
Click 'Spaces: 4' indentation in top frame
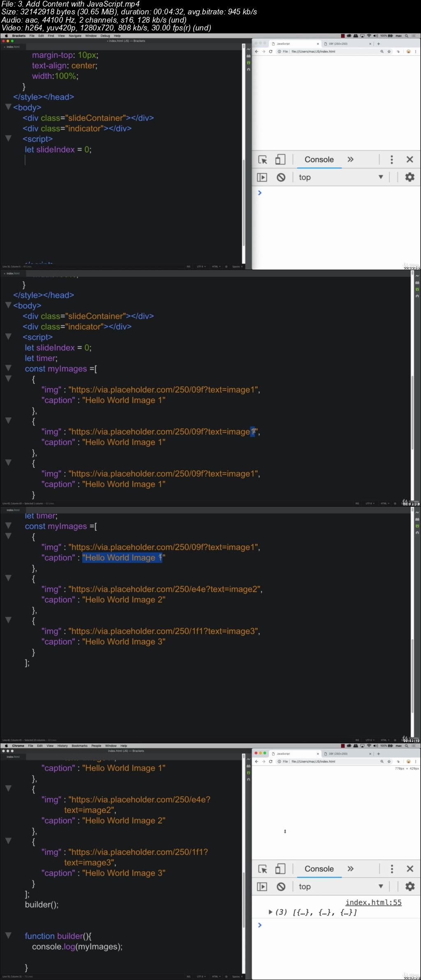(x=237, y=267)
